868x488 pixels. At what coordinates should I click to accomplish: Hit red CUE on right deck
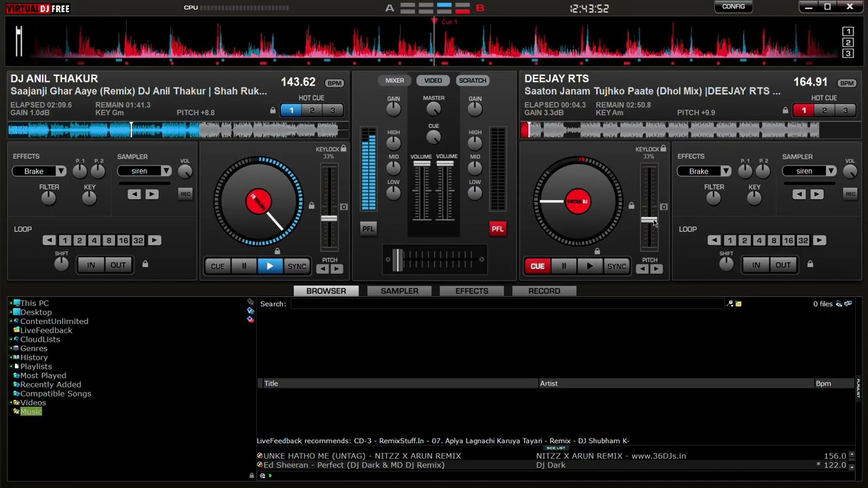(x=537, y=266)
